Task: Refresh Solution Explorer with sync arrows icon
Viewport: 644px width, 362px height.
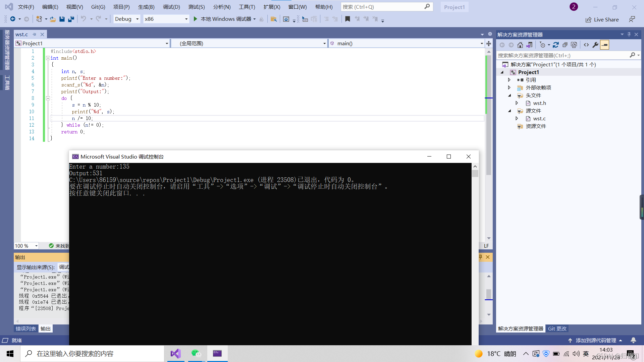Action: tap(556, 45)
